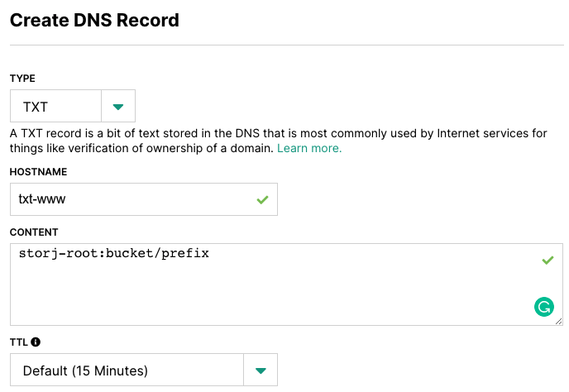Click the horizontal divider below the heading

287,45
